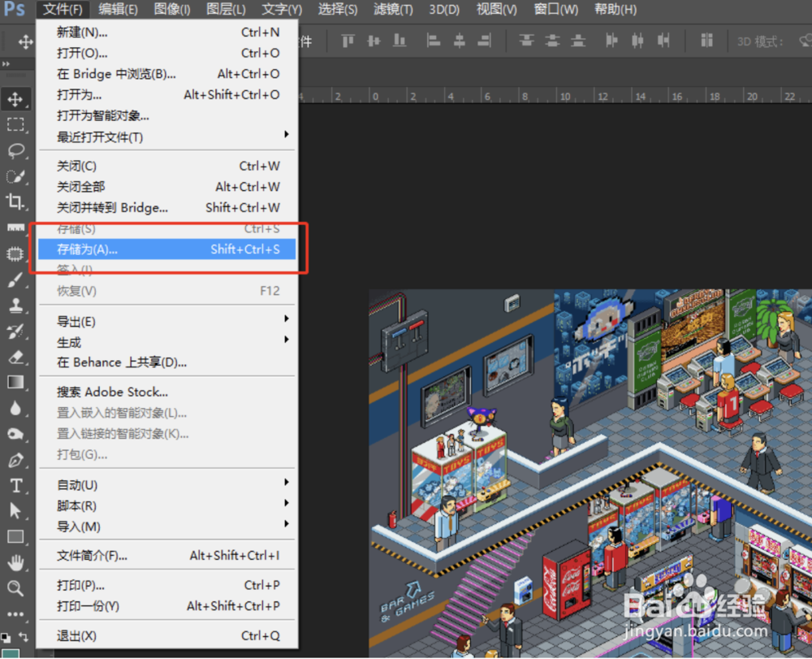Click Align Right Edges icon
This screenshot has width=812, height=659.
click(485, 41)
